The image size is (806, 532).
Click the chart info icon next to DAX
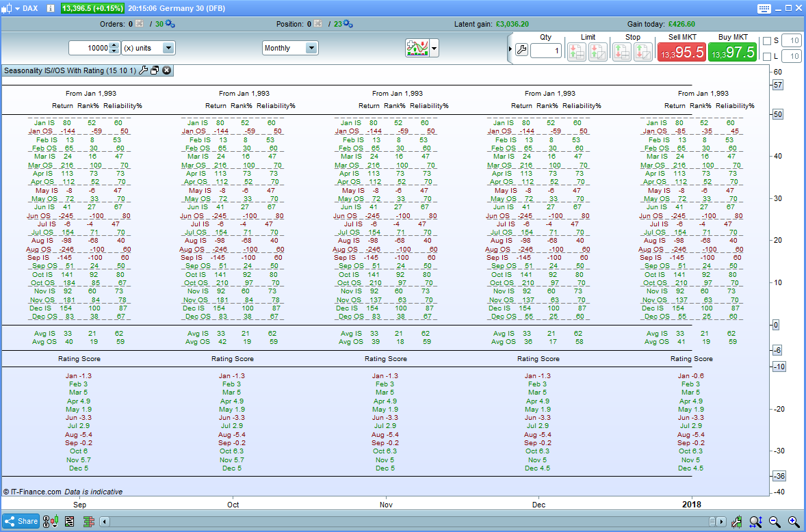tap(51, 8)
